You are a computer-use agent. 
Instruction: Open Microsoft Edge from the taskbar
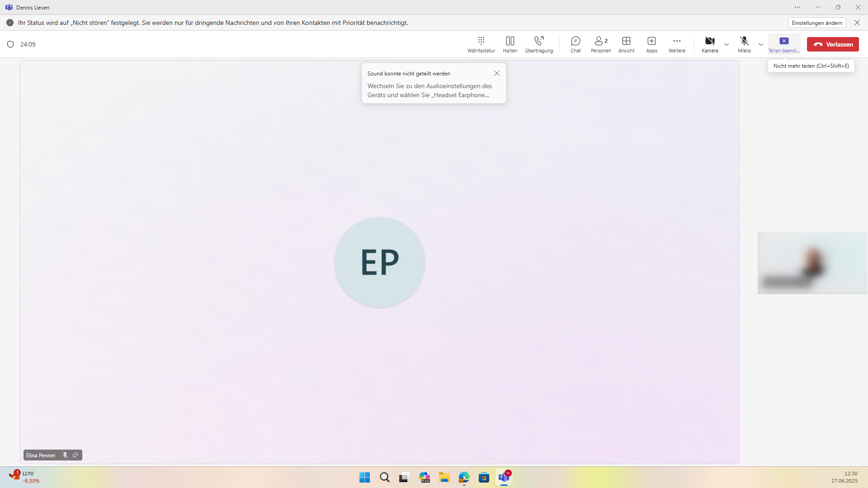(464, 477)
